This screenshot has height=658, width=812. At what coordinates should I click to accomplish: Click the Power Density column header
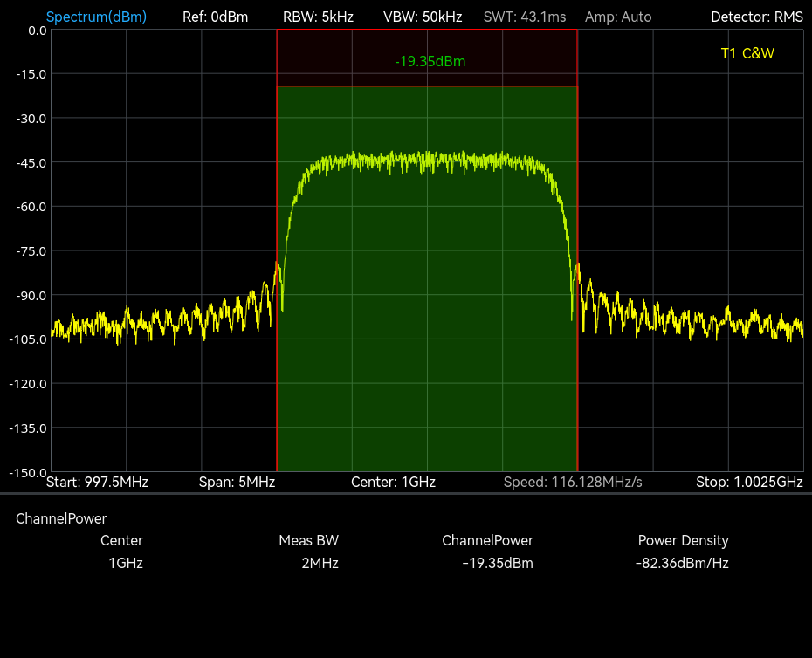coord(683,540)
